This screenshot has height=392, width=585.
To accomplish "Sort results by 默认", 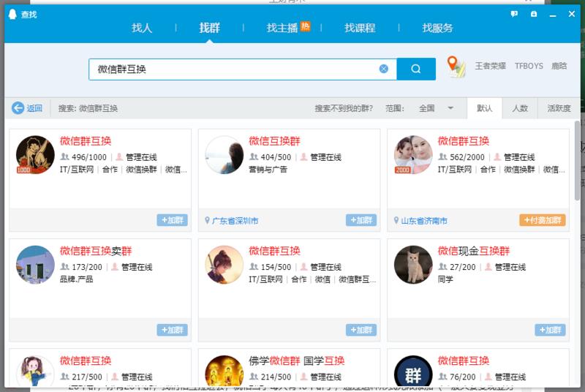I will (x=484, y=108).
